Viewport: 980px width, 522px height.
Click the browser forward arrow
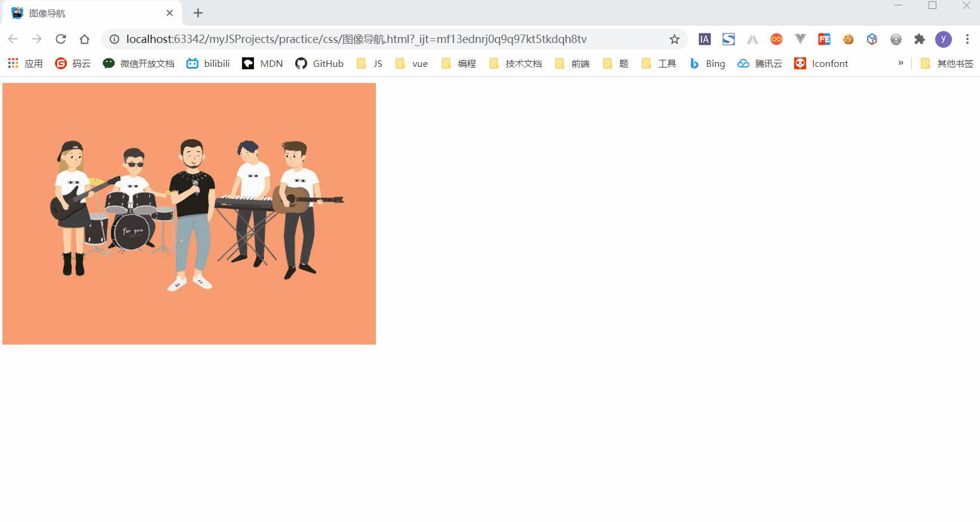[x=37, y=39]
